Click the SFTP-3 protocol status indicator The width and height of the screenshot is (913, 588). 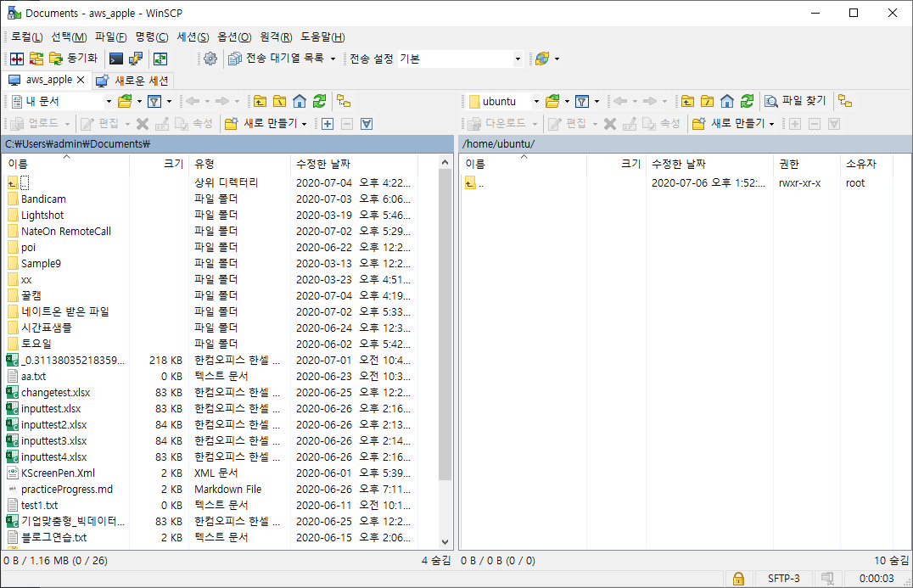[783, 578]
